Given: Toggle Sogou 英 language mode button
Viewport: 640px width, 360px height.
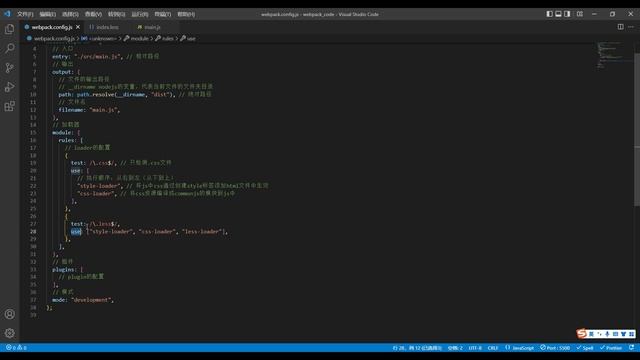Looking at the screenshot, I should pos(591,334).
